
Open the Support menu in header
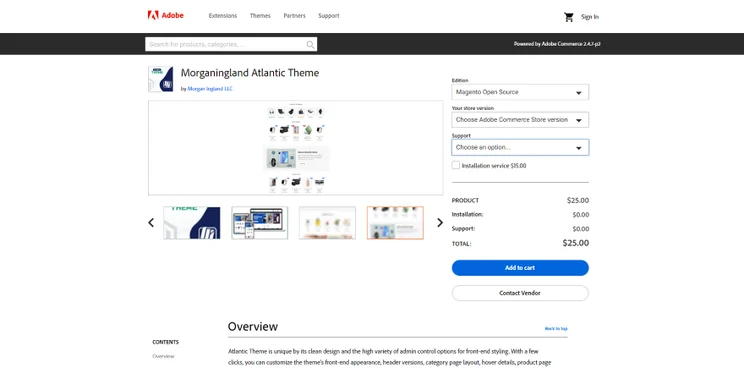pos(329,16)
